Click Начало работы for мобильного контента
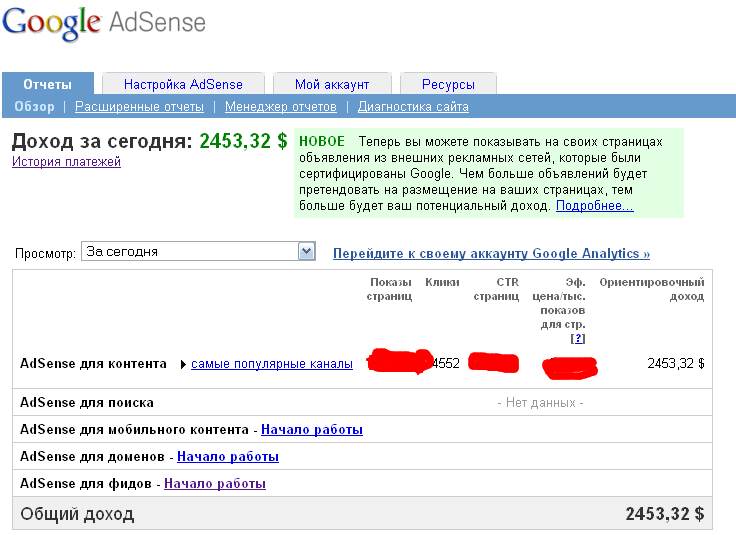Screen dimensions: 736x535 click(x=312, y=429)
